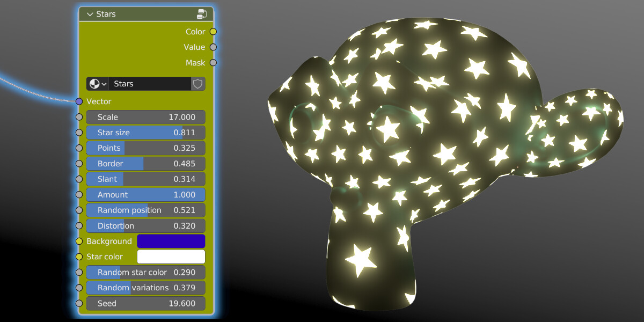
Task: Click the node group icon in Stars header
Action: point(202,14)
